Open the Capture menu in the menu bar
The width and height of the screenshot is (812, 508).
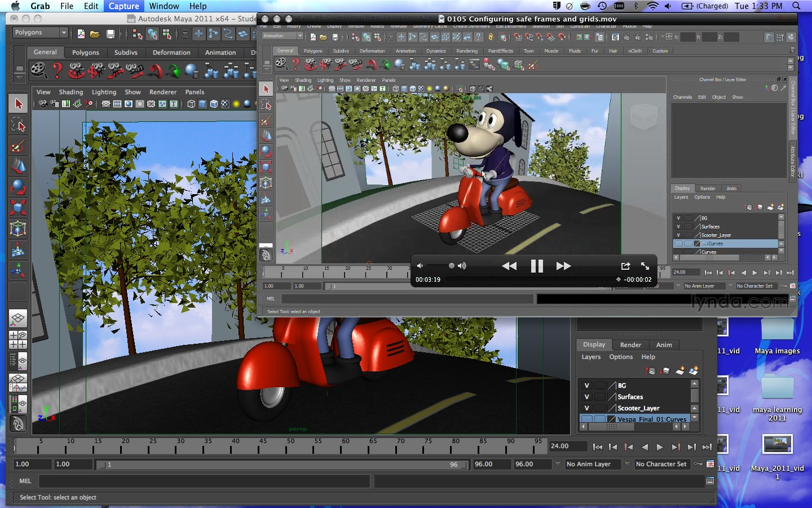[x=123, y=6]
